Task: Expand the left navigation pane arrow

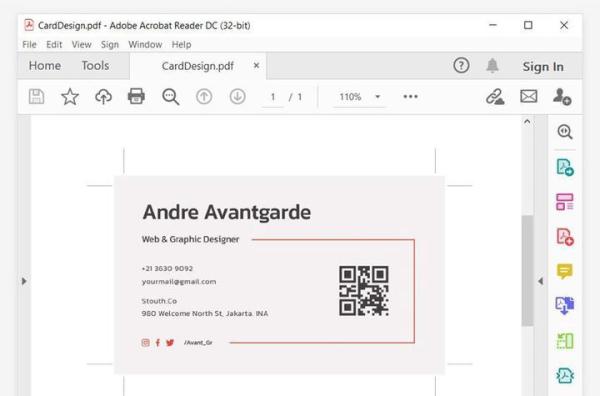Action: click(24, 281)
